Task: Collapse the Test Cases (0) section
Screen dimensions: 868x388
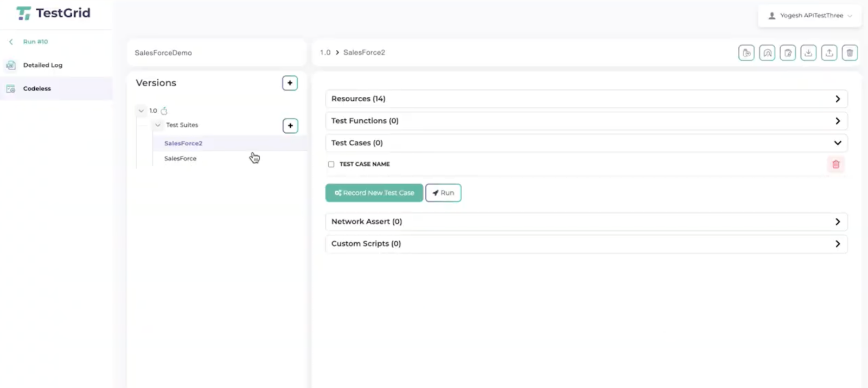Action: pyautogui.click(x=586, y=143)
